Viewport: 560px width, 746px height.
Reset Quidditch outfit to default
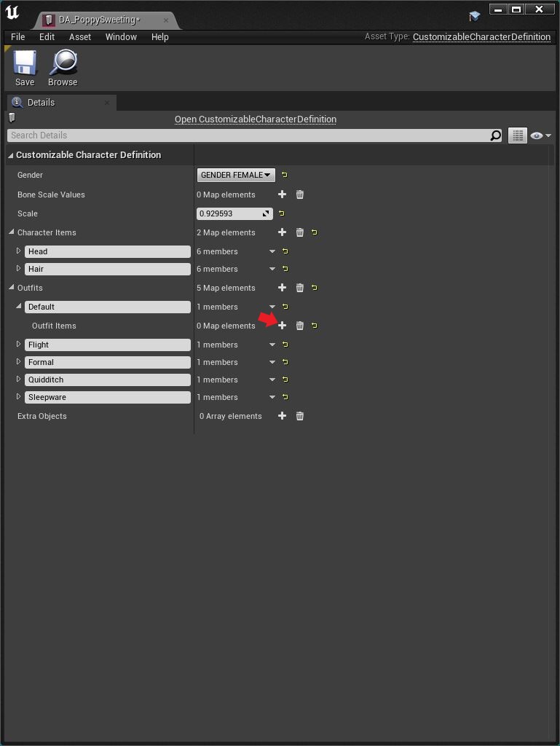coord(285,379)
